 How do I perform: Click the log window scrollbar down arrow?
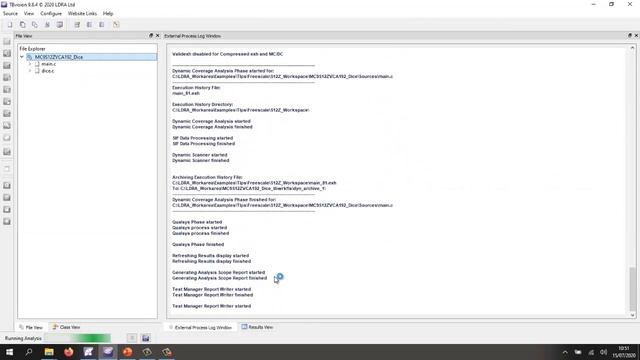click(632, 315)
